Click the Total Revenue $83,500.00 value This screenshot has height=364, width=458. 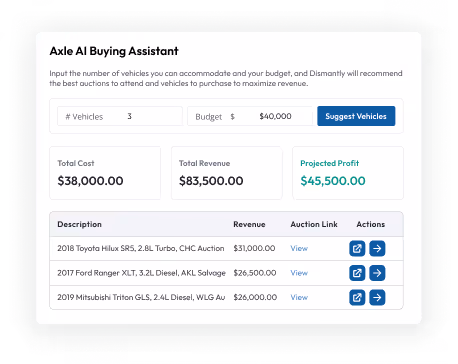211,181
